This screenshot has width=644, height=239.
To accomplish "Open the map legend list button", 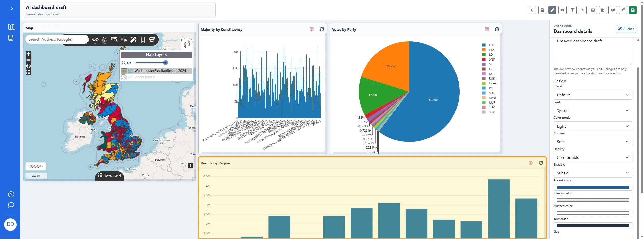I will (x=29, y=72).
